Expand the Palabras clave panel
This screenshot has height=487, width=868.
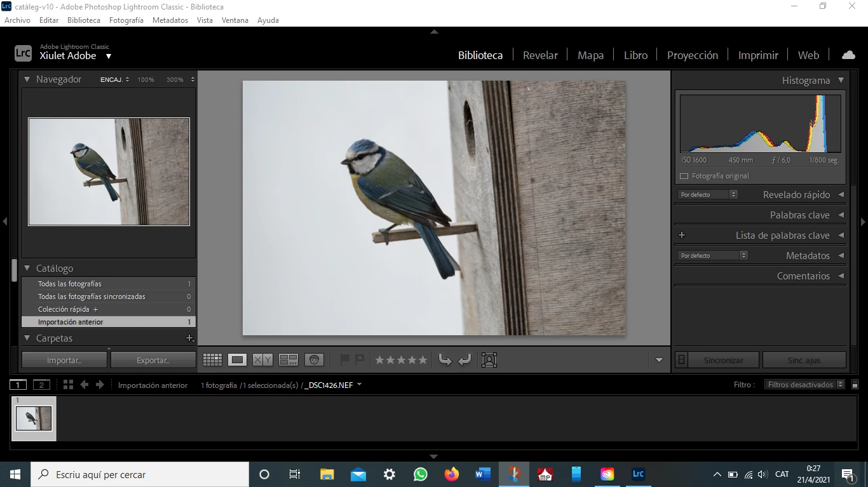tap(841, 215)
